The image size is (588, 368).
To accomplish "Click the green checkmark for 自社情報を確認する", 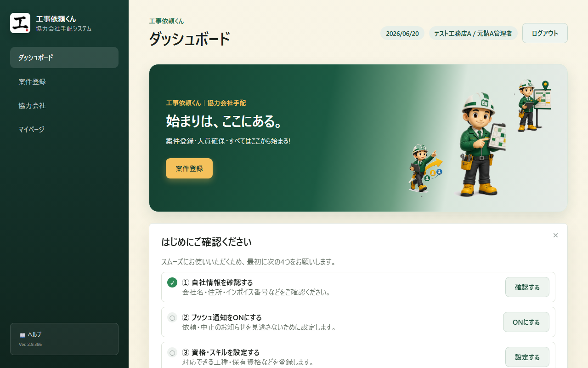I will click(x=172, y=282).
